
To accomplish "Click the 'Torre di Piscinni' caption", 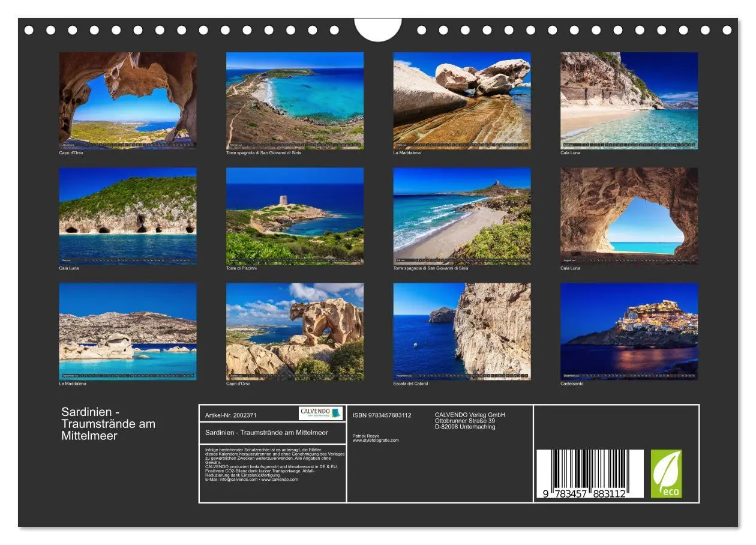I will tap(241, 268).
